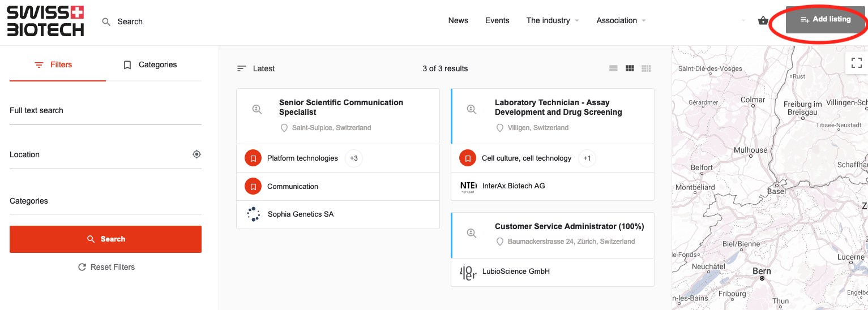Select the three-column grid view icon
Image resolution: width=868 pixels, height=310 pixels.
click(630, 68)
